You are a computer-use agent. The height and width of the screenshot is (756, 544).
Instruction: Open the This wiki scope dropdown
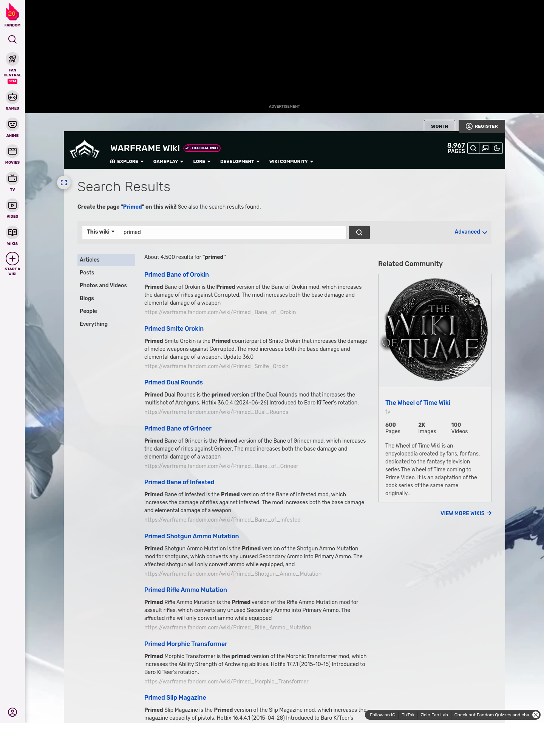[x=101, y=232]
